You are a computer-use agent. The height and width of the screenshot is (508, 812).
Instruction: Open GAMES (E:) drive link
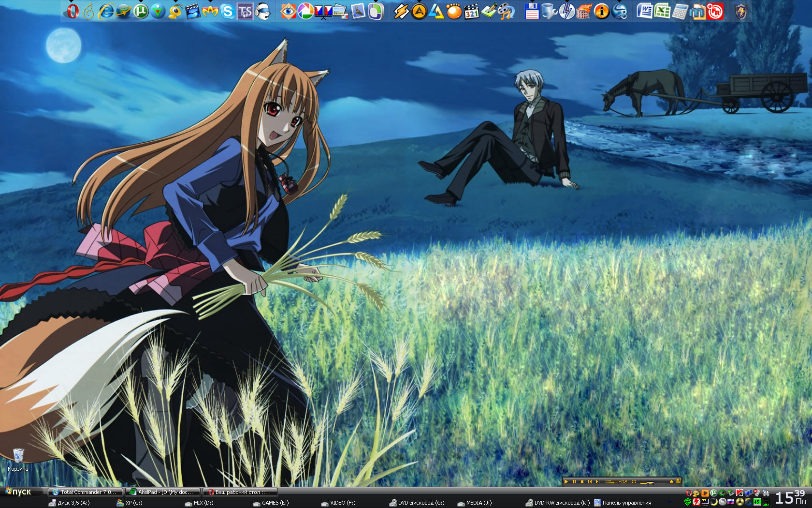point(271,503)
